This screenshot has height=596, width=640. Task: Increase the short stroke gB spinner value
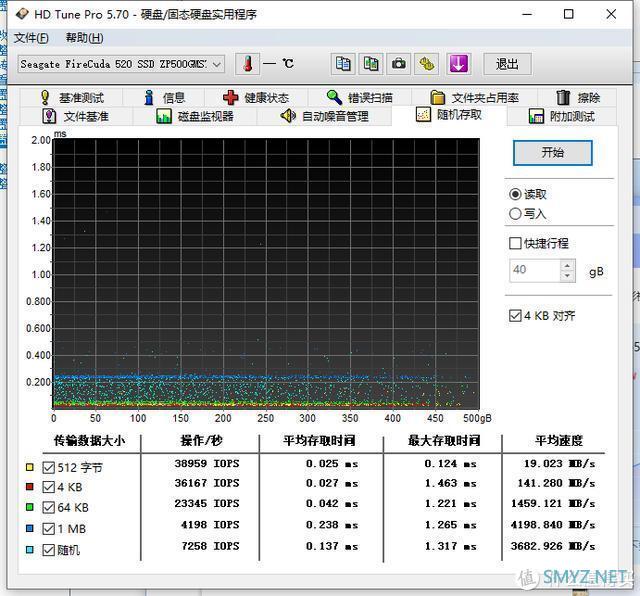[x=568, y=266]
